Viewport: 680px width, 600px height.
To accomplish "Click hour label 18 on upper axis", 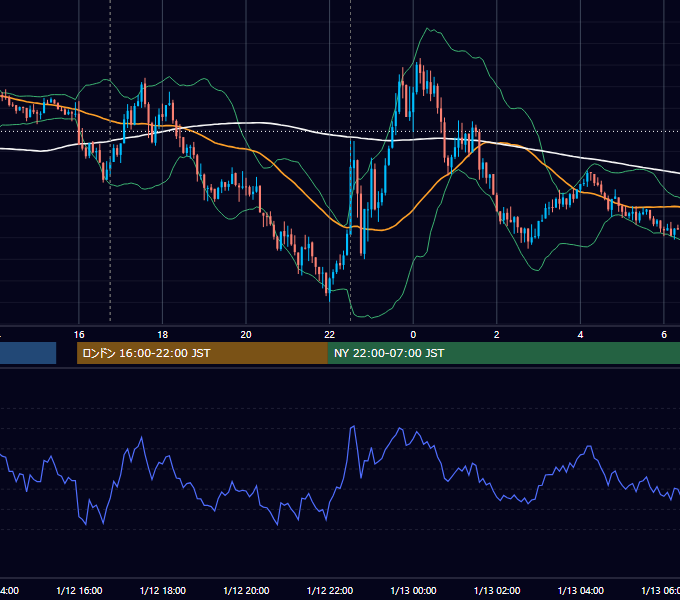I will pos(163,335).
